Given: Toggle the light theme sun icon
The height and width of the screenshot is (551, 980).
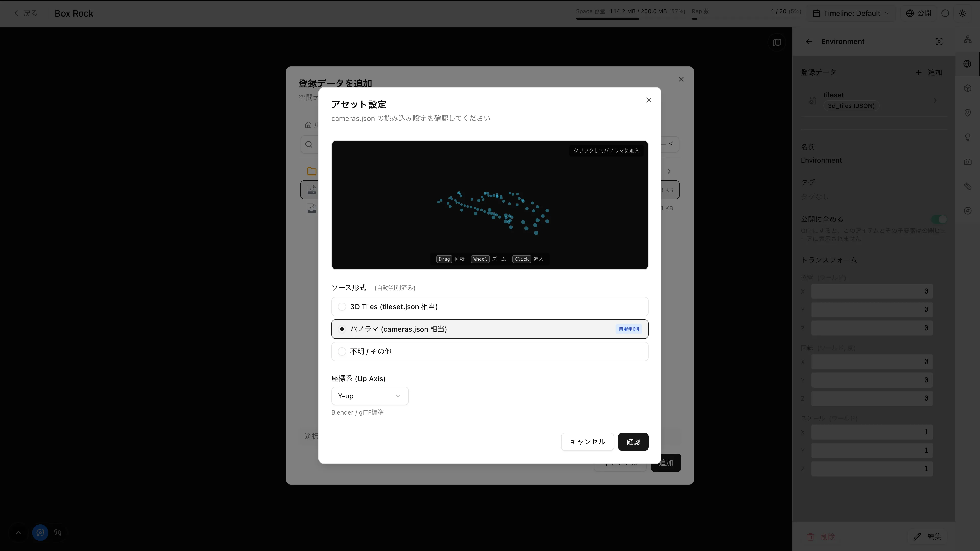Looking at the screenshot, I should [963, 13].
